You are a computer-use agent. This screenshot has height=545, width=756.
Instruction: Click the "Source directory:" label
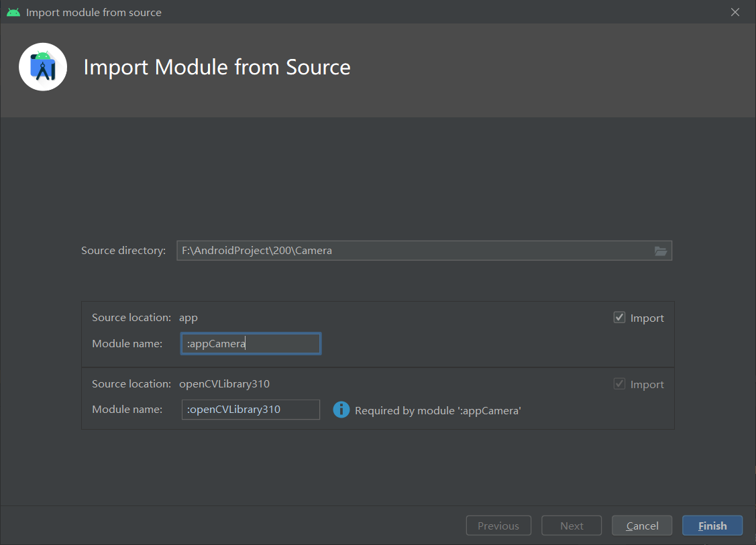coord(123,251)
